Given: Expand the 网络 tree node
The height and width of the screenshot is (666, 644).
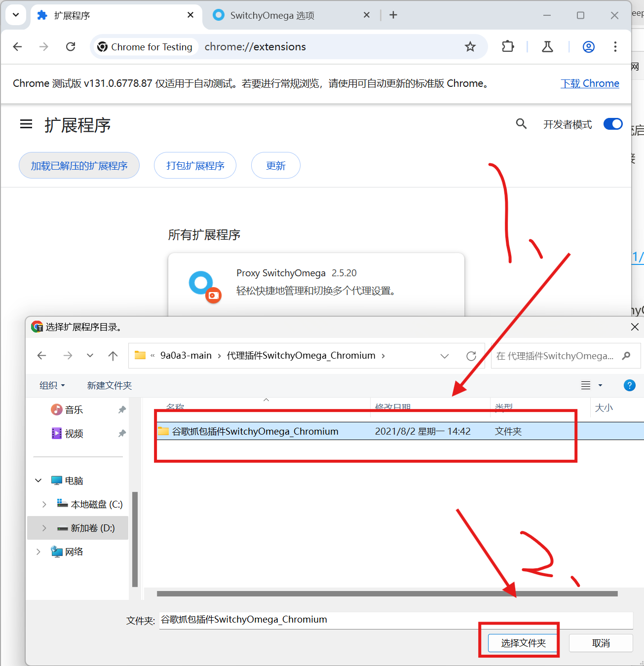Looking at the screenshot, I should pyautogui.click(x=38, y=552).
